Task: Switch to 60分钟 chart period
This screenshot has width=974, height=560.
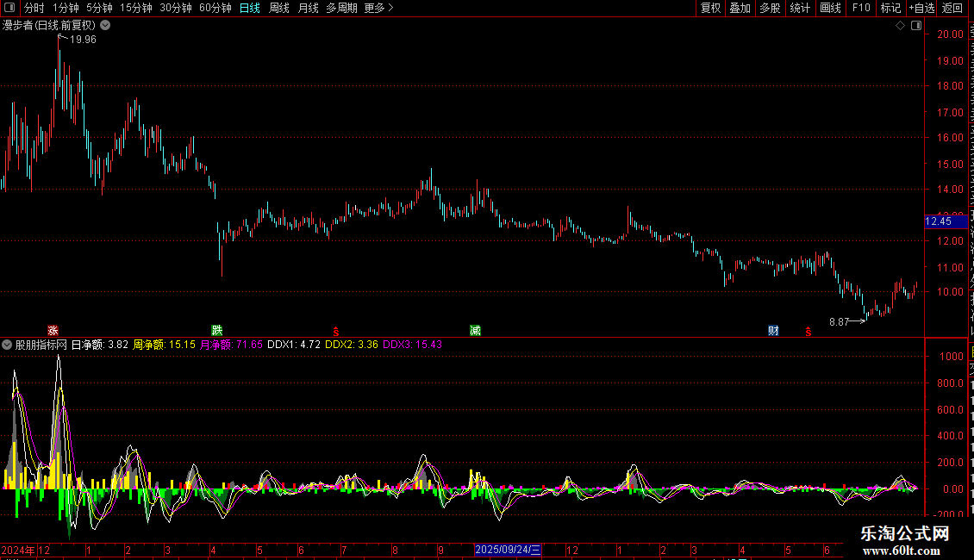Action: coord(215,8)
